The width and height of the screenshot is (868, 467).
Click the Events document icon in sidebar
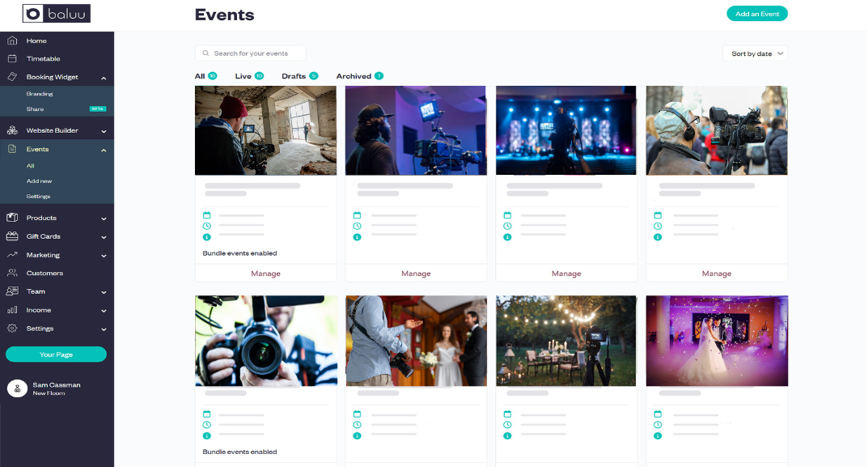[12, 149]
